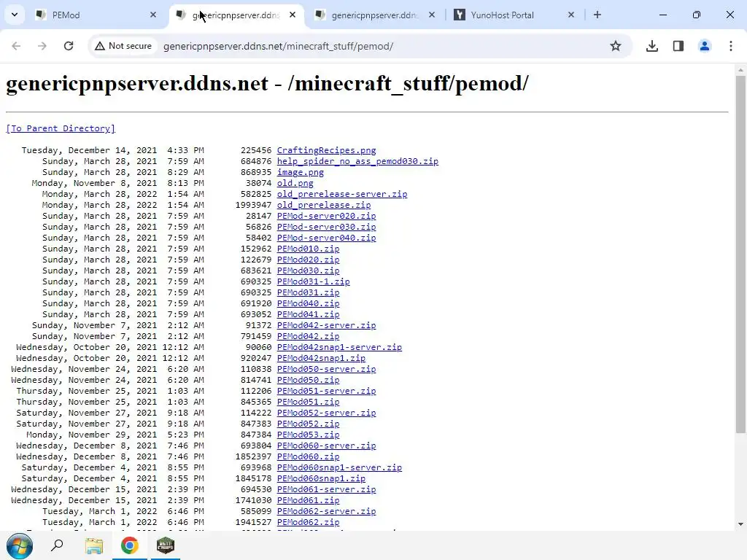This screenshot has height=560, width=747.
Task: Download PEMod042.zip
Action: [309, 336]
